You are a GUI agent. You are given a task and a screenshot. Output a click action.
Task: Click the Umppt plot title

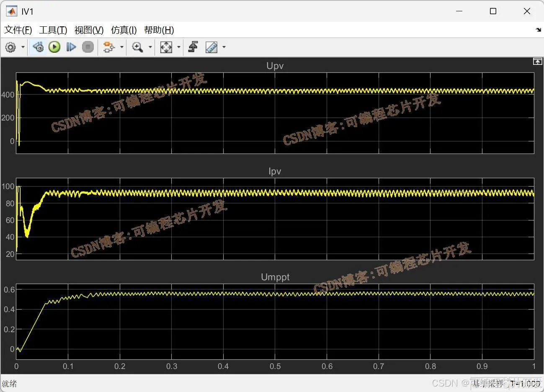275,277
